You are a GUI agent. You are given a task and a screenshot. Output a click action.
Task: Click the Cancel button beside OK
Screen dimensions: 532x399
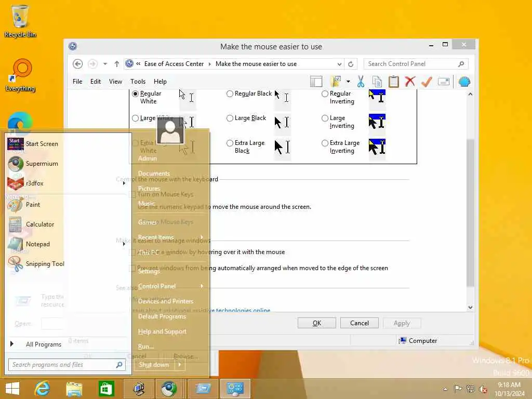360,323
